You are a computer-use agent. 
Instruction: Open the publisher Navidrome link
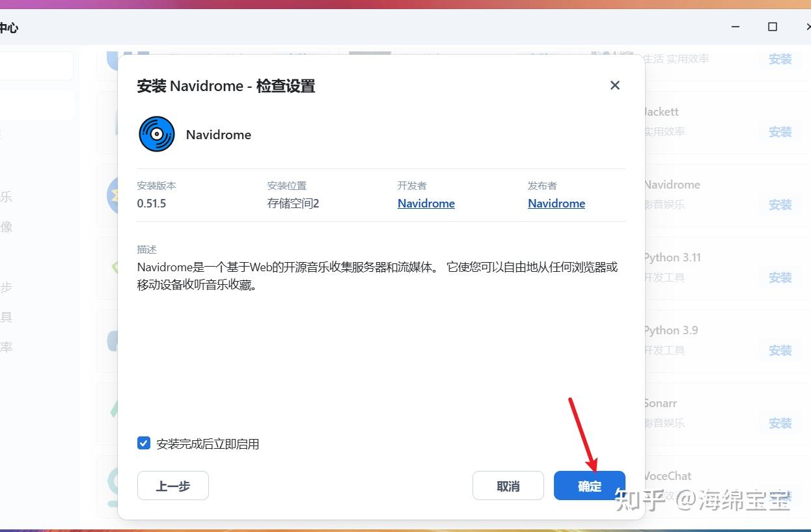coord(557,204)
